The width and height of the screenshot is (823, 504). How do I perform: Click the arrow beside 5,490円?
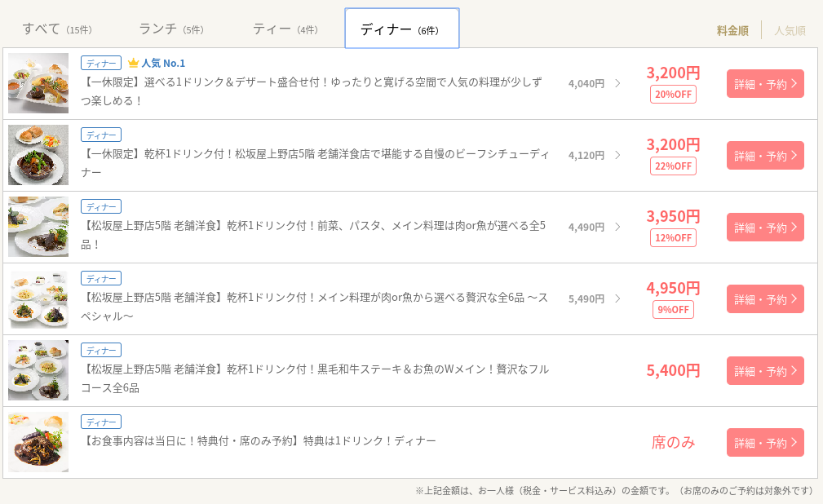coord(617,298)
